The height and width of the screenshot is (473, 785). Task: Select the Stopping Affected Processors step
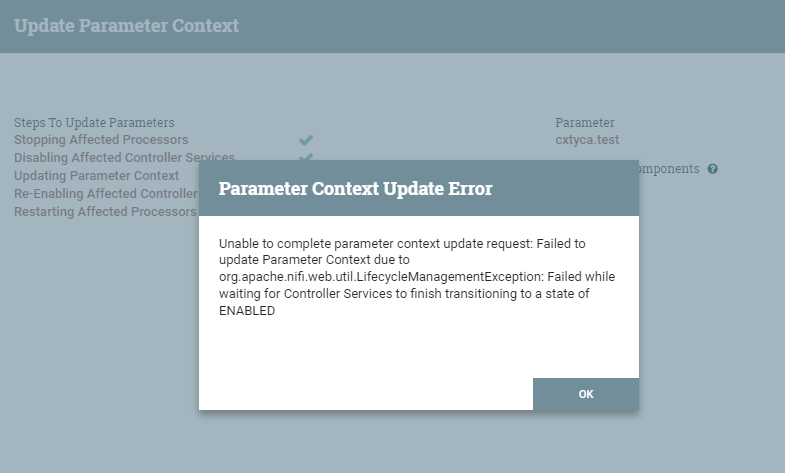point(101,140)
